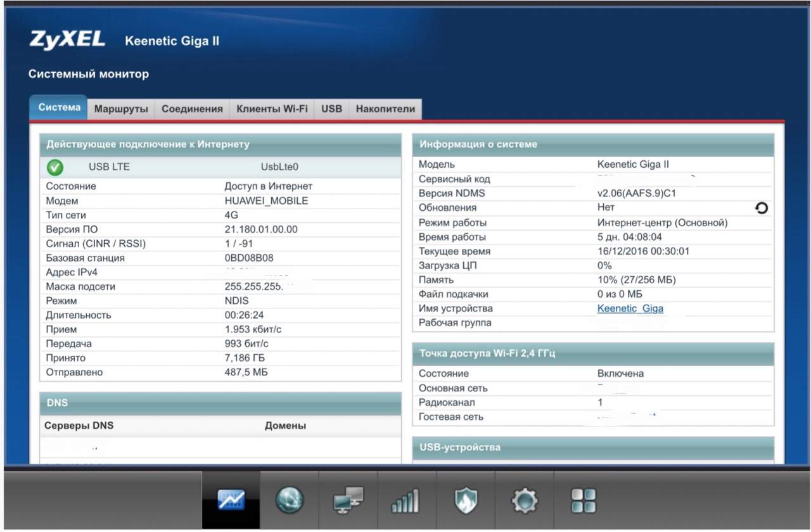The image size is (811, 532).
Task: Click the ZyXEL logo
Action: (67, 40)
